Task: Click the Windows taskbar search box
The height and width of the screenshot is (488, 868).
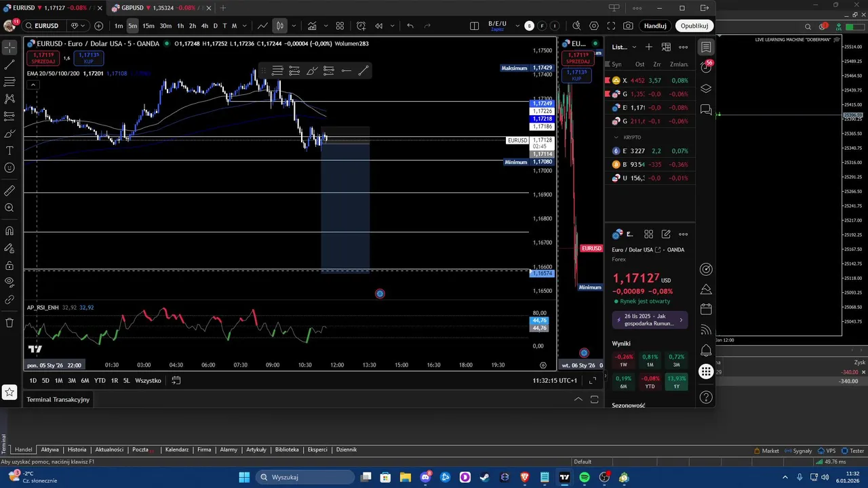Action: click(306, 477)
